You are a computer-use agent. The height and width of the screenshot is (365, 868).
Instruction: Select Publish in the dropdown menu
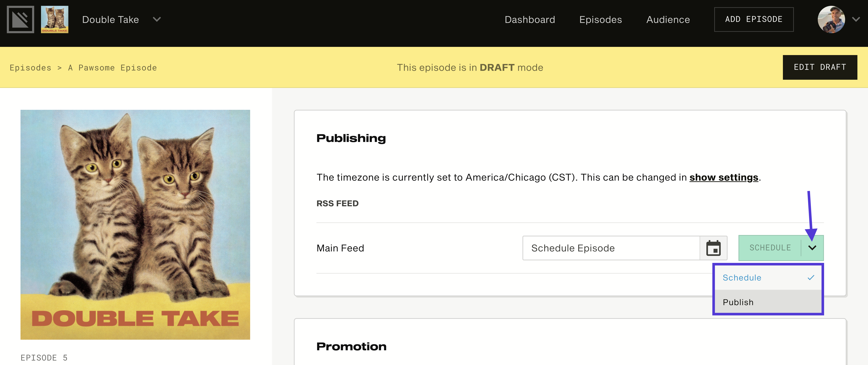point(768,302)
